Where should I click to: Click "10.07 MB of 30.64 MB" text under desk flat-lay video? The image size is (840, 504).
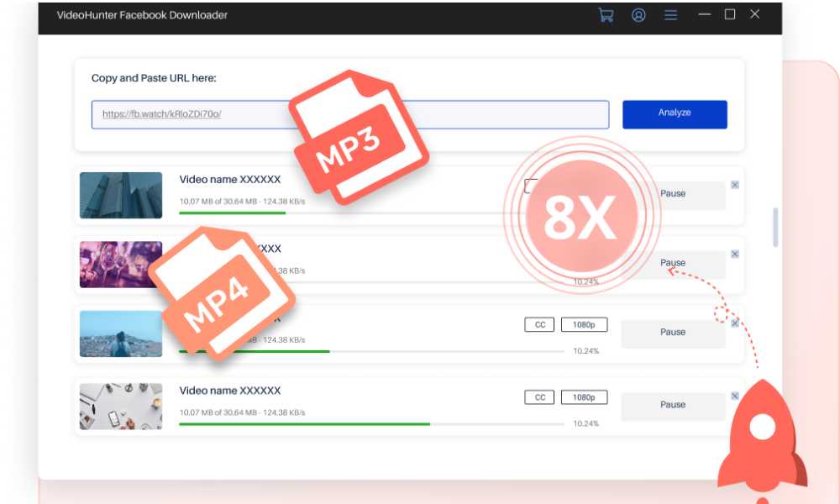[x=218, y=412]
